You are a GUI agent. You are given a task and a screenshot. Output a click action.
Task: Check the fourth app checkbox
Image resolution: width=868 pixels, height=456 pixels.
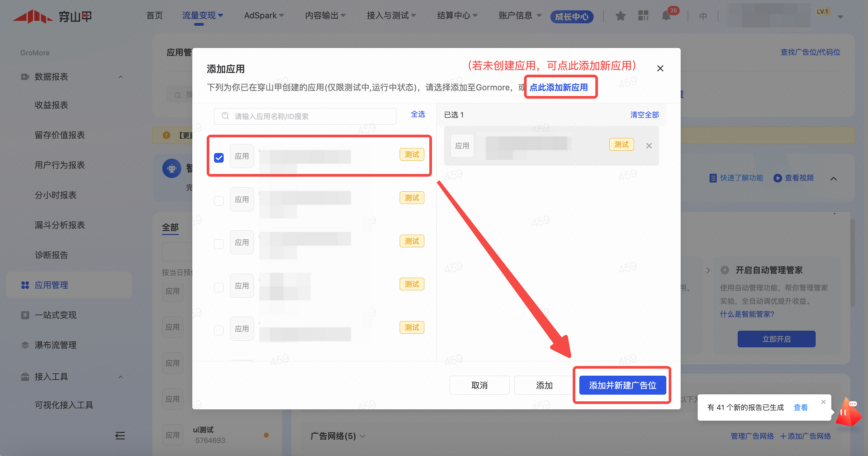coord(219,287)
